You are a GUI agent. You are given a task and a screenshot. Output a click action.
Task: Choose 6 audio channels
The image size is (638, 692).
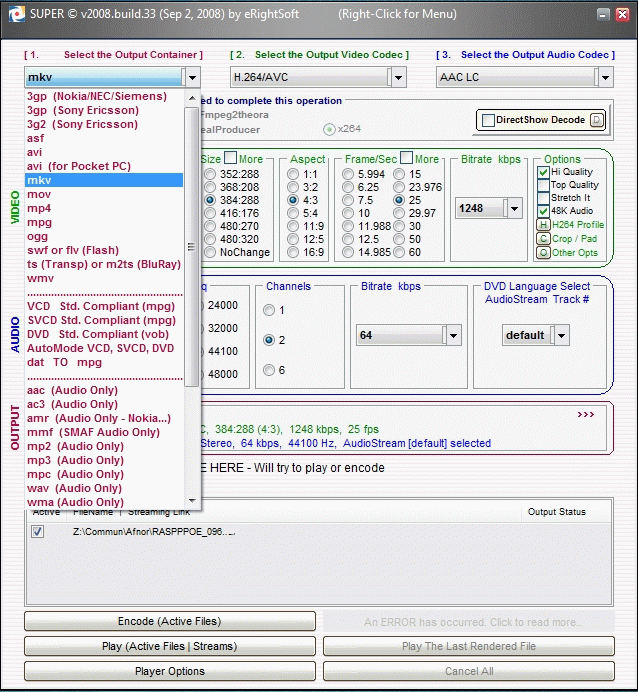(269, 370)
